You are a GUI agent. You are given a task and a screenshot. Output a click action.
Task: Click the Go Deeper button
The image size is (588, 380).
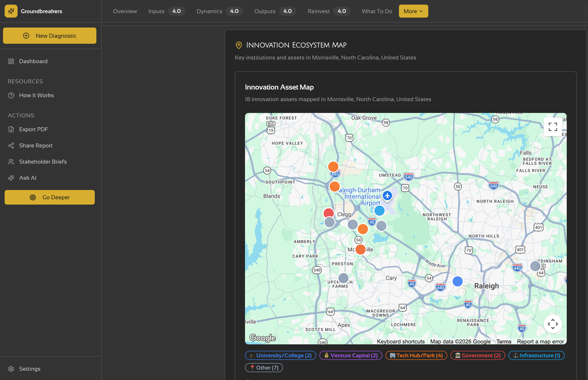coord(49,197)
